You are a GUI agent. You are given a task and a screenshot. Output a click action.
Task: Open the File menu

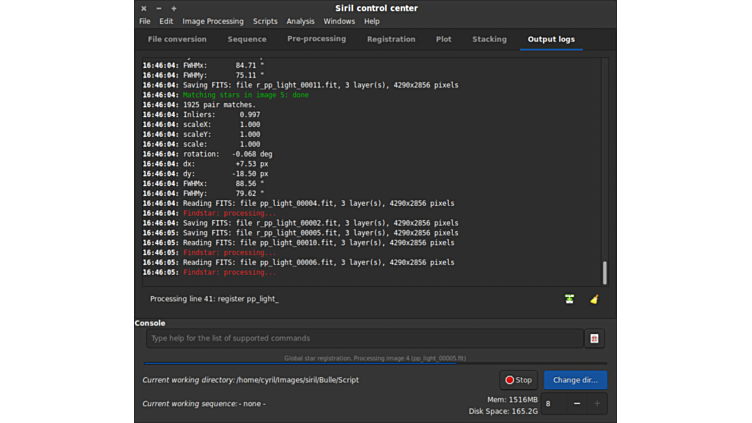tap(145, 21)
